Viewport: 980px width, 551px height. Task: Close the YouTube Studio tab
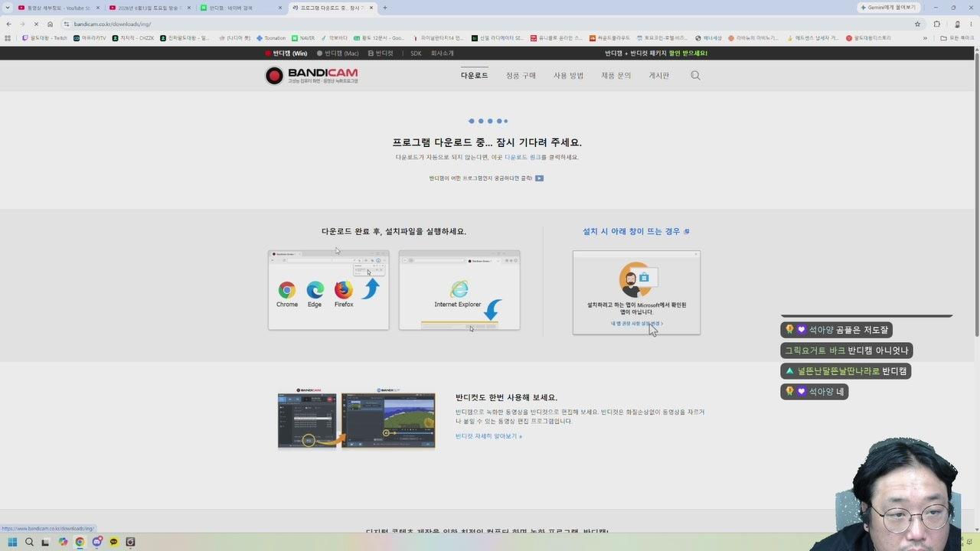tap(98, 8)
